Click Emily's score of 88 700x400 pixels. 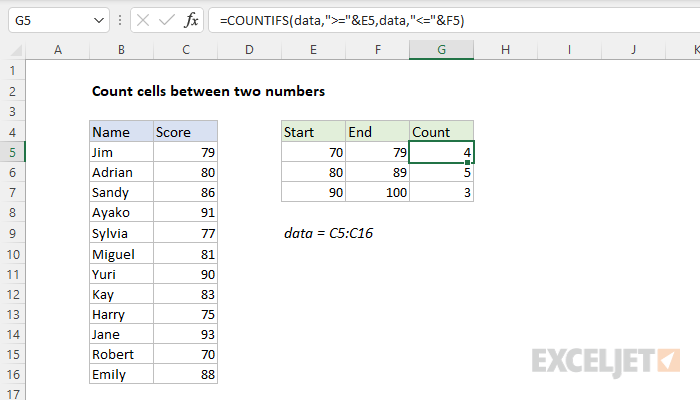pyautogui.click(x=186, y=375)
